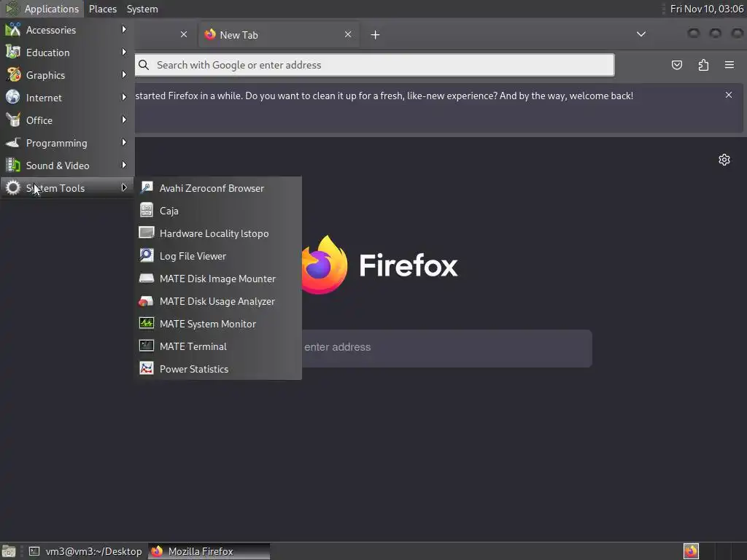Click the Search with Google address bar

click(374, 65)
